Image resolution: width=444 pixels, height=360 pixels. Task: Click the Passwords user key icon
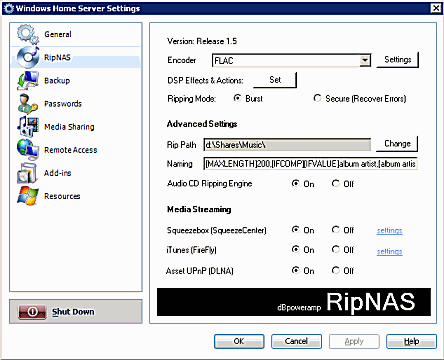click(x=28, y=104)
